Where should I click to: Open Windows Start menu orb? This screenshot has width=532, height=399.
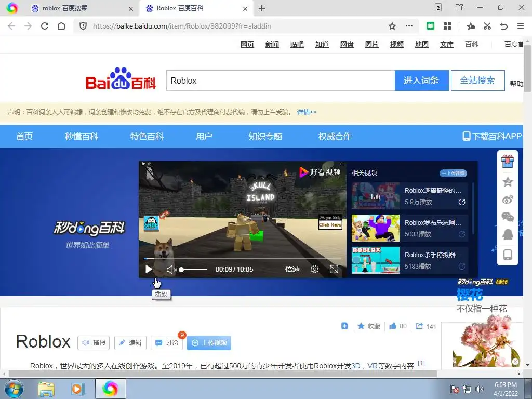[x=14, y=389]
